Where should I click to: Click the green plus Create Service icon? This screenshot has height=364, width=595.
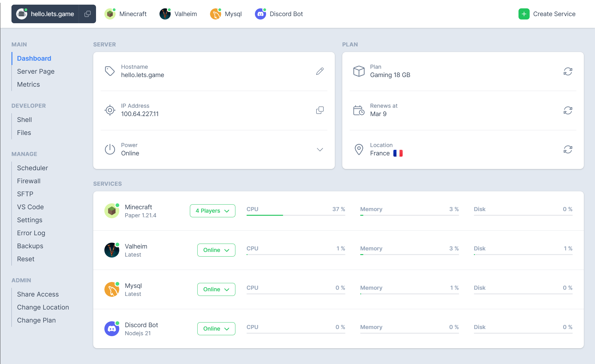click(x=524, y=14)
